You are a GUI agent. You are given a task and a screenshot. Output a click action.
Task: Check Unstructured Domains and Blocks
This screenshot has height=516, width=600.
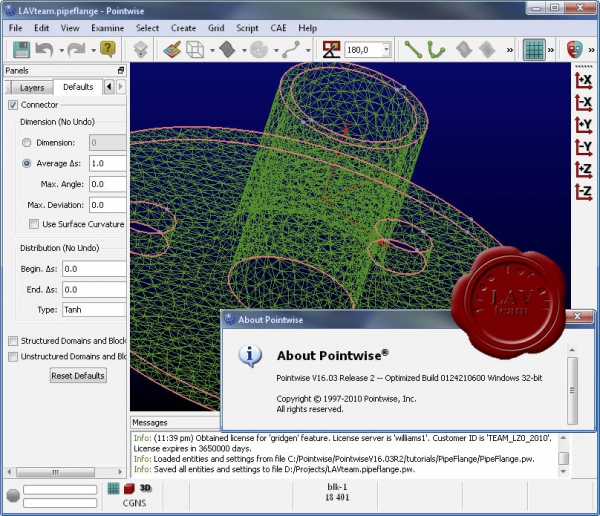pos(13,356)
